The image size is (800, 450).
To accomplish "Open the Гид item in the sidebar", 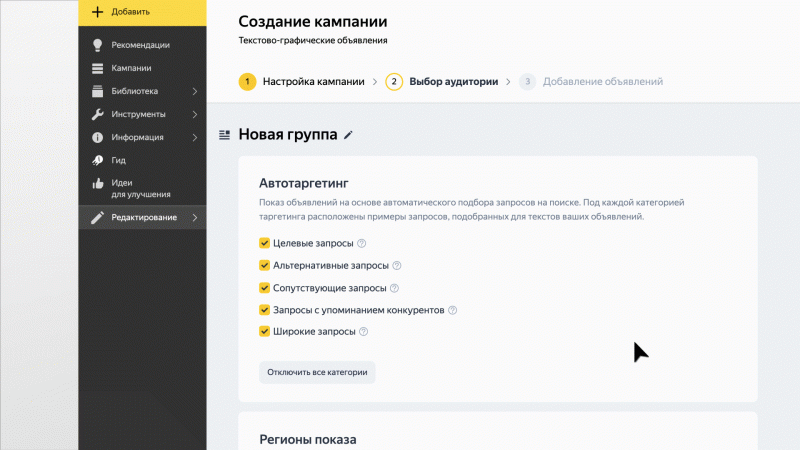I will (x=118, y=160).
